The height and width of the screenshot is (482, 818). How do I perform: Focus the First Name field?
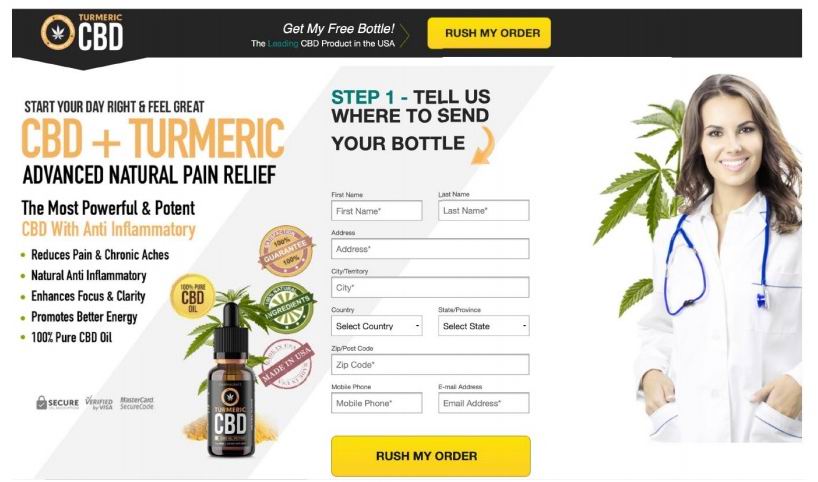click(x=377, y=211)
